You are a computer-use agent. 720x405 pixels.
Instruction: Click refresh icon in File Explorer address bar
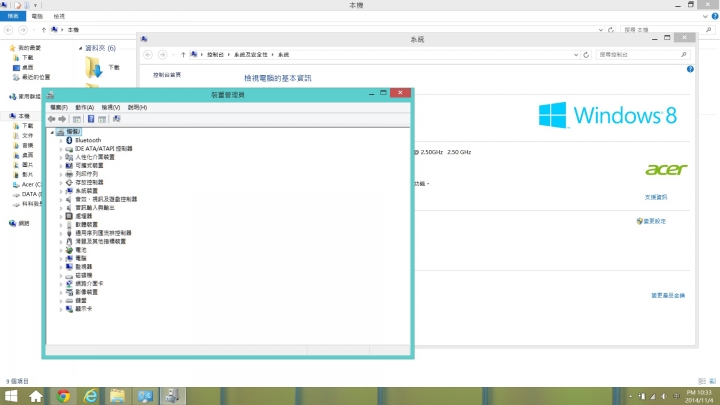click(611, 30)
